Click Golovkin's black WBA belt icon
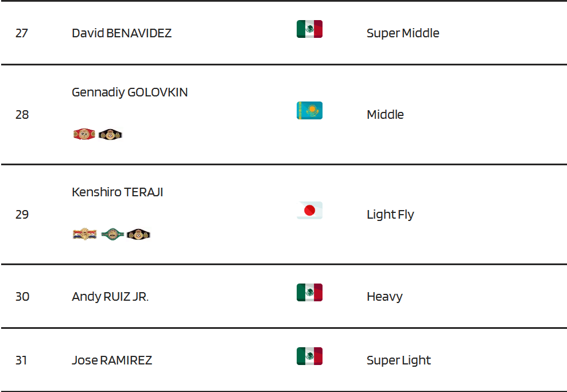This screenshot has height=392, width=567. coord(110,134)
